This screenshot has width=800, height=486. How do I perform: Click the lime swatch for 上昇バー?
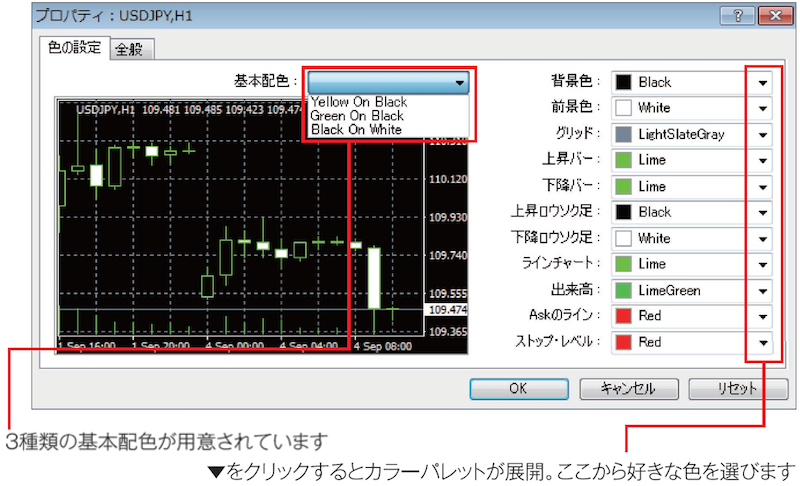pos(623,160)
